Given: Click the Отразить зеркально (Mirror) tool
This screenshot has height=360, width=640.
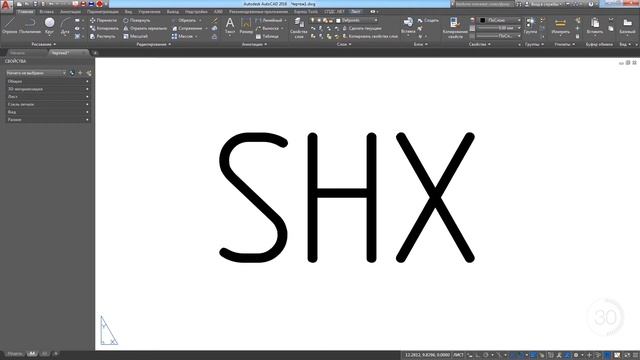Looking at the screenshot, I should (145, 28).
